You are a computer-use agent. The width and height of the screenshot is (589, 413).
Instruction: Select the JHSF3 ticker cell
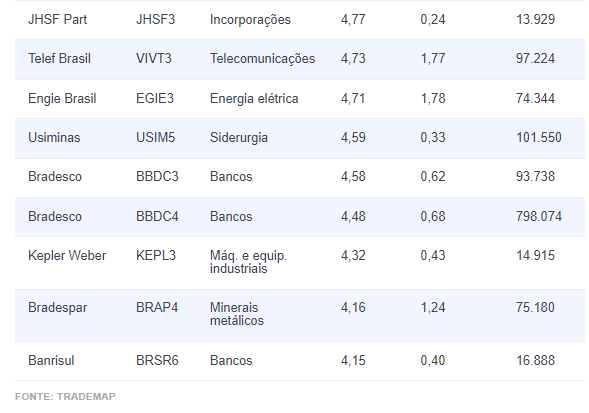pos(156,20)
